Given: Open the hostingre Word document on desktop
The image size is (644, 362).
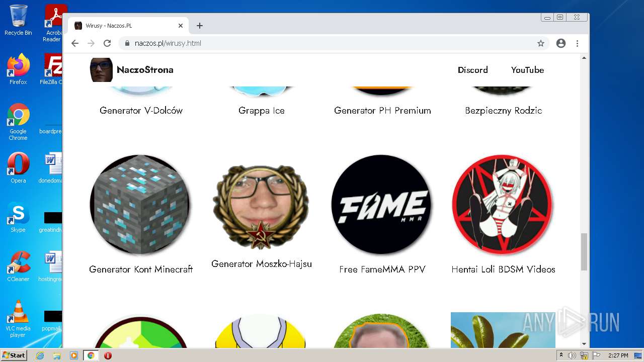Looking at the screenshot, I should [51, 266].
